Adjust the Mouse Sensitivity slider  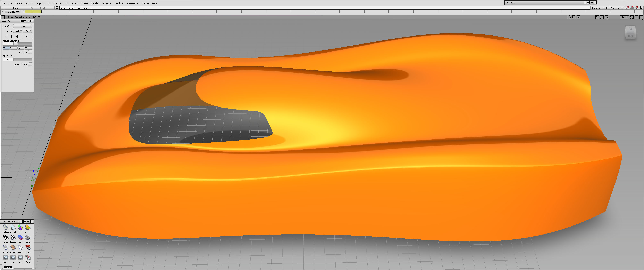23,44
